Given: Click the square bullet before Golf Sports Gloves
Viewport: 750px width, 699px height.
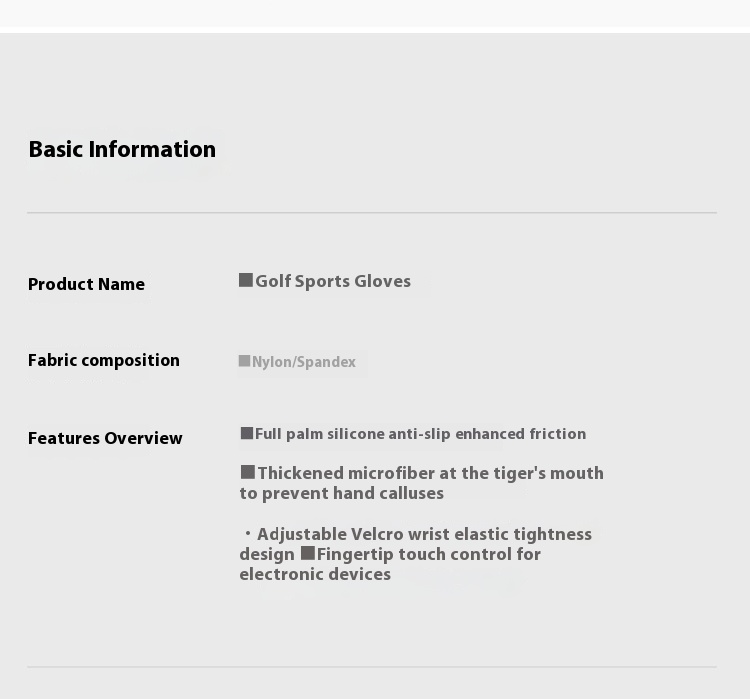Looking at the screenshot, I should pyautogui.click(x=246, y=280).
